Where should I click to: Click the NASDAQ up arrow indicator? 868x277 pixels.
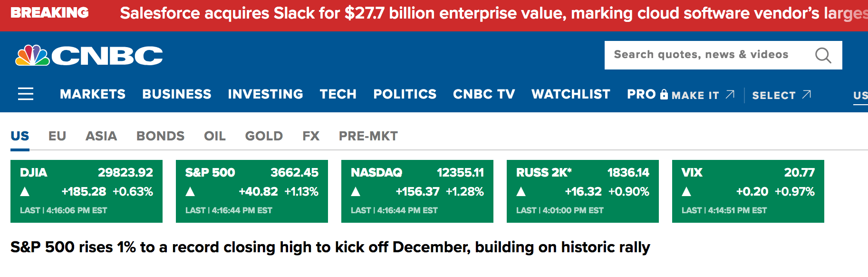tap(356, 192)
